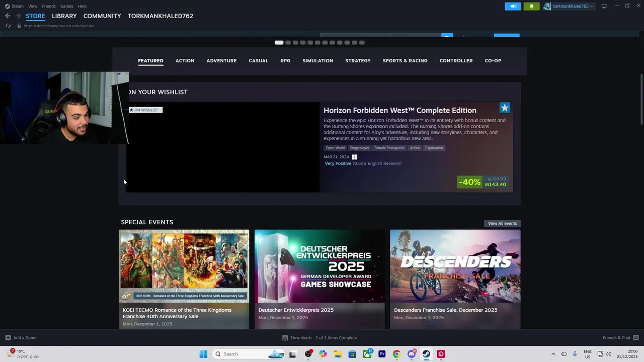Image resolution: width=644 pixels, height=362 pixels.
Task: Click the profile avatar picture
Action: (x=547, y=6)
